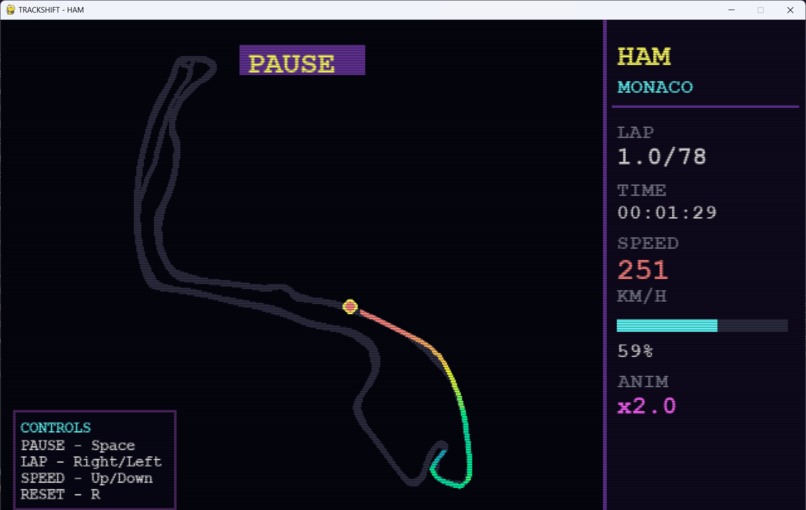
Task: Select the HAM driver name
Action: 644,57
